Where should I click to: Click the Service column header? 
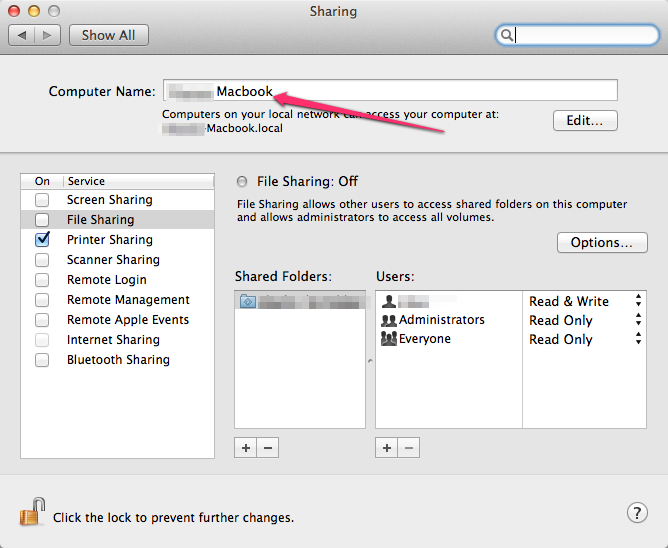pyautogui.click(x=138, y=182)
